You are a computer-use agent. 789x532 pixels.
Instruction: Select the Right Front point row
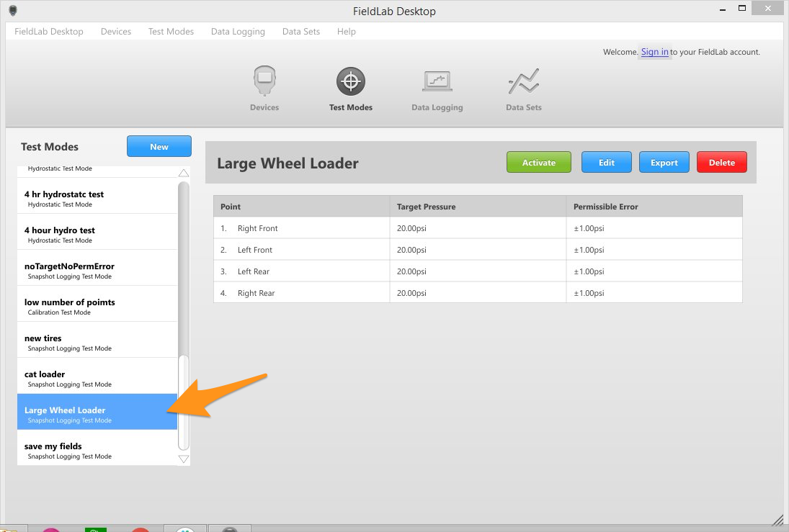coord(478,227)
